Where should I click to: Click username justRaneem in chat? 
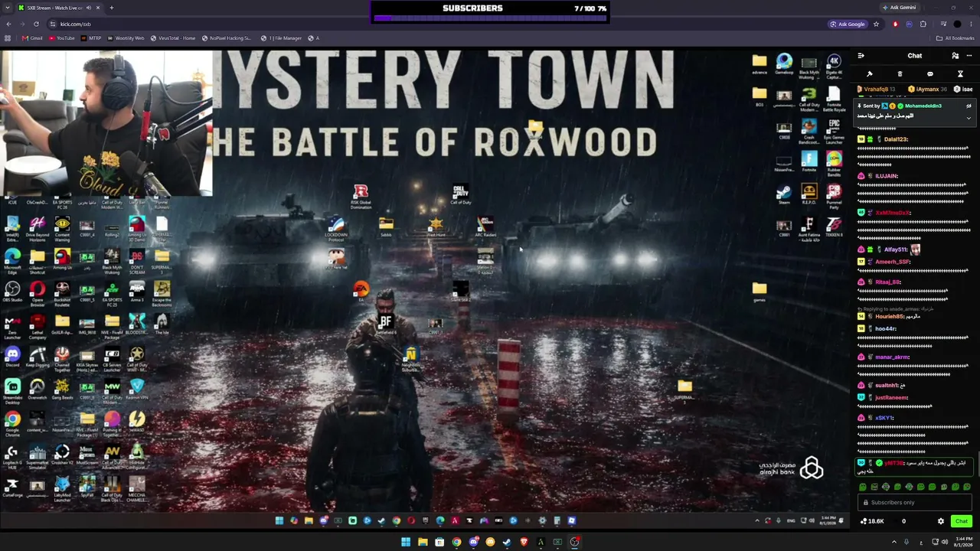click(890, 397)
